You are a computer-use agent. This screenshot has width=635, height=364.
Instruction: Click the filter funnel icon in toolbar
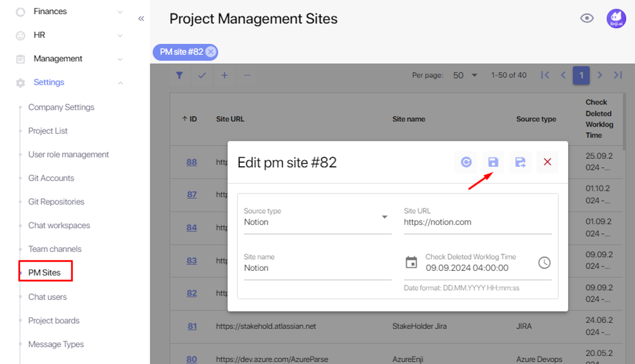tap(179, 75)
